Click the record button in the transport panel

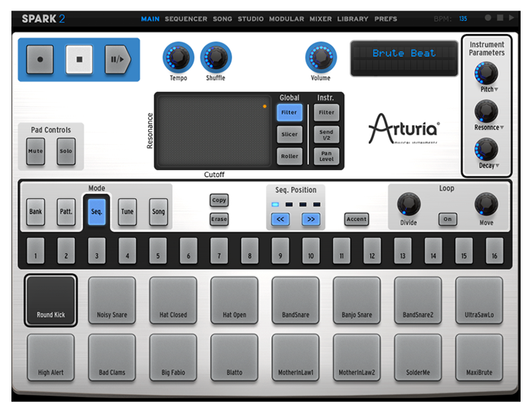40,59
